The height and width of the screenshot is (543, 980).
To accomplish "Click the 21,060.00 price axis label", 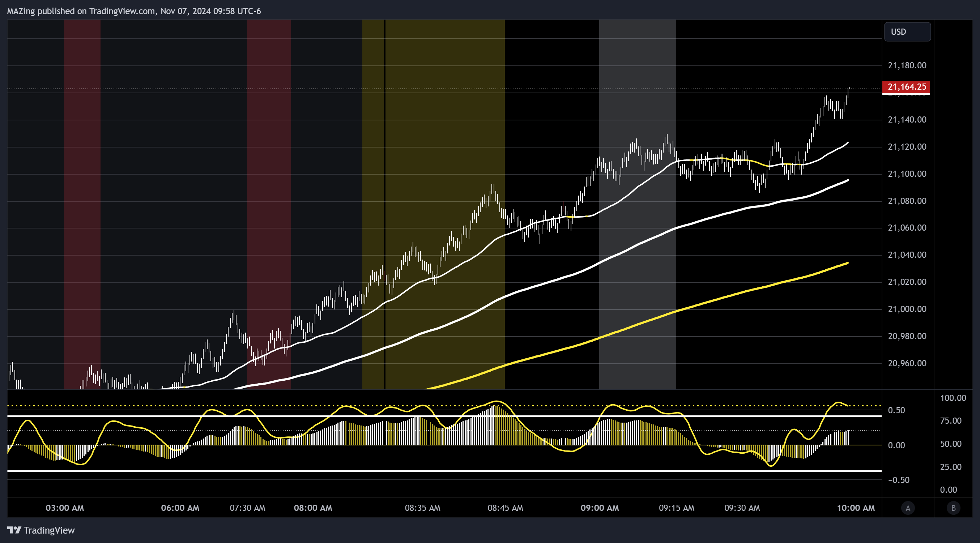I will pos(907,228).
